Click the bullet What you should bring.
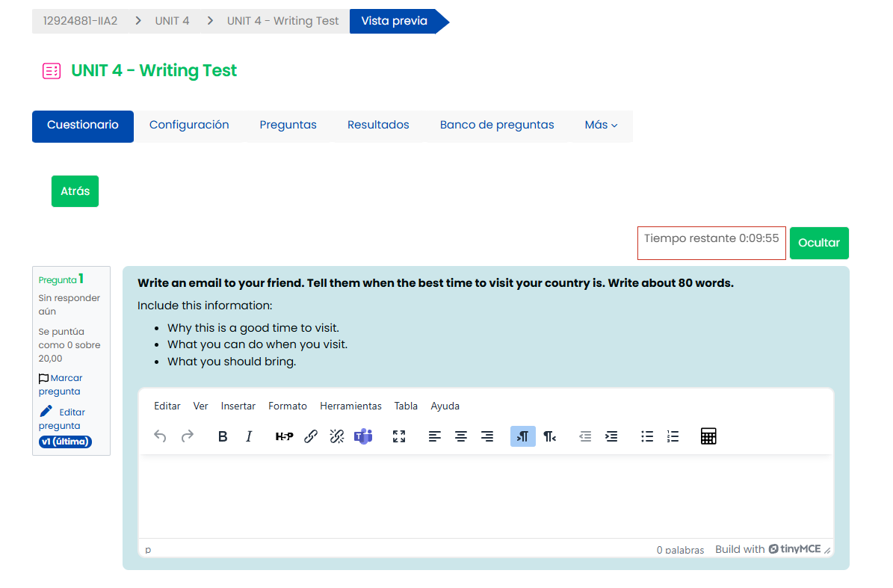This screenshot has width=893, height=588. pyautogui.click(x=232, y=362)
